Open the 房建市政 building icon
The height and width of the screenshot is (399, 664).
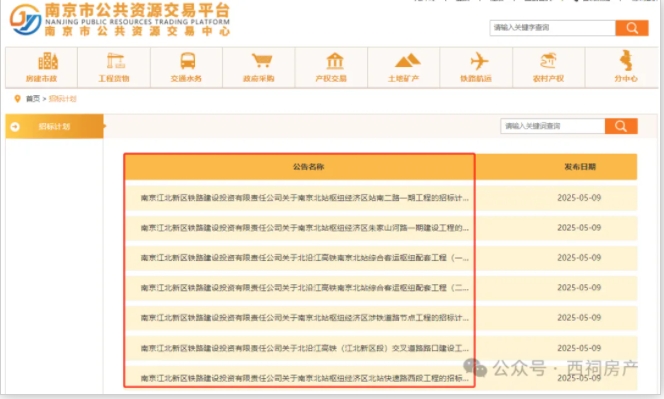click(x=48, y=61)
